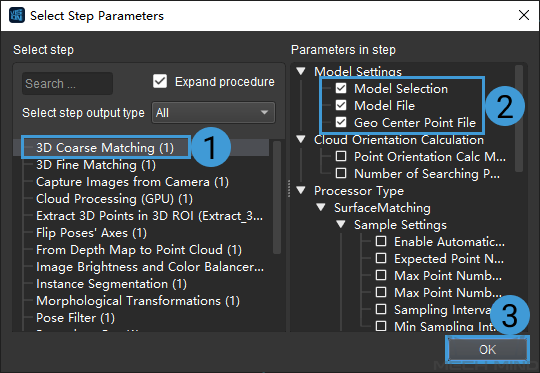
Task: Collapse the Model Settings group
Action: pos(301,72)
